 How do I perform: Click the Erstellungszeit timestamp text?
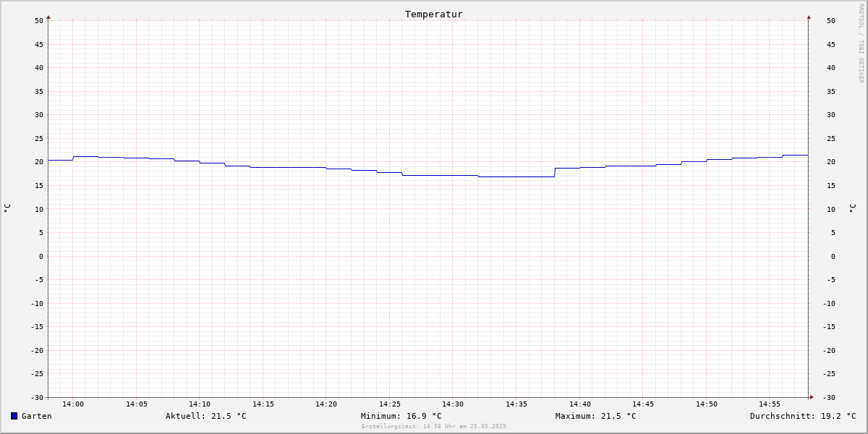(434, 427)
